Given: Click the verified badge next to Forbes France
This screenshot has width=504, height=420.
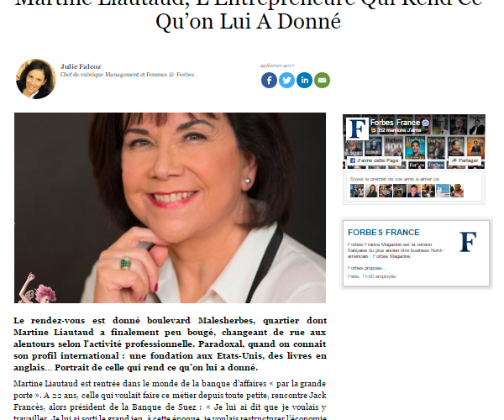Looking at the screenshot, I should pos(426,123).
